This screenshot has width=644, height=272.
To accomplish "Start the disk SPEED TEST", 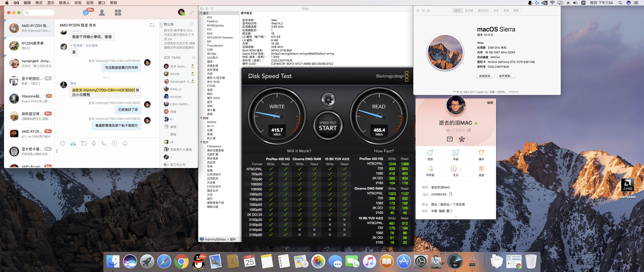I will [x=328, y=126].
